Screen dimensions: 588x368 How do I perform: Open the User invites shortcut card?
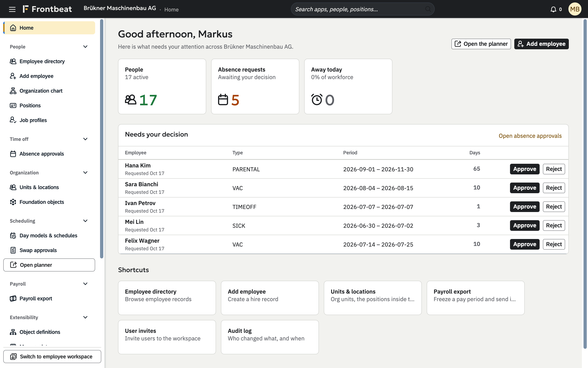coord(167,337)
